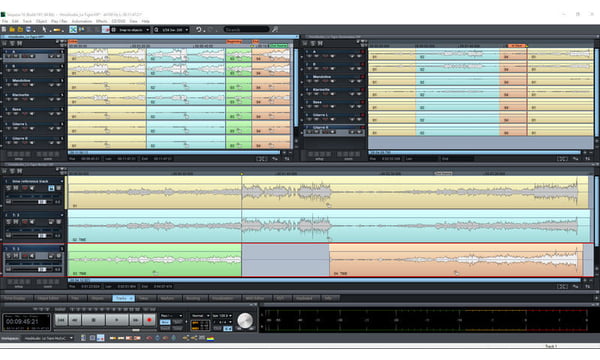The image size is (600, 360).
Task: Open the Normal record mode dropdown
Action: (201, 316)
